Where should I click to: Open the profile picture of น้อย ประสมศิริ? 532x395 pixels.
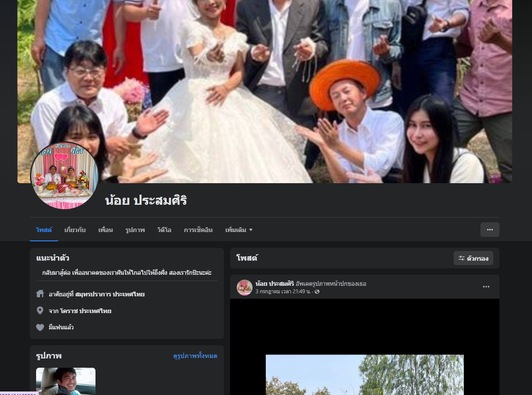pyautogui.click(x=64, y=175)
